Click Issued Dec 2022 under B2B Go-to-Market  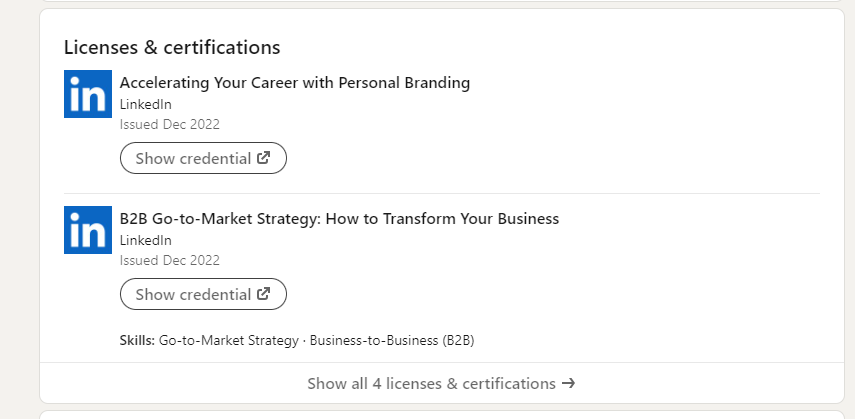click(170, 260)
